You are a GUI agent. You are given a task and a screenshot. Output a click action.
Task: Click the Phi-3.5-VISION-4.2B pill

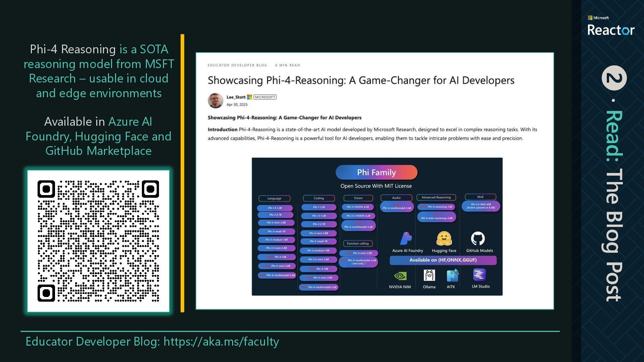tap(358, 216)
